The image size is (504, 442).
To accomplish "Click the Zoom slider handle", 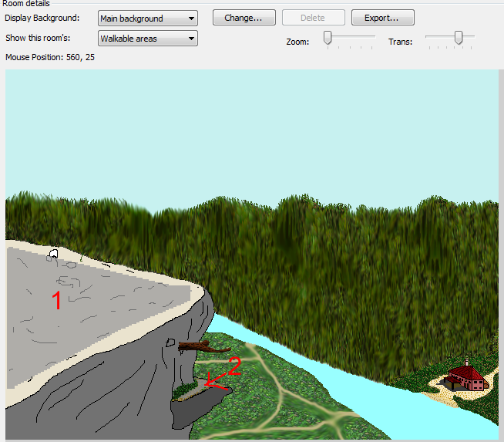I will (328, 38).
